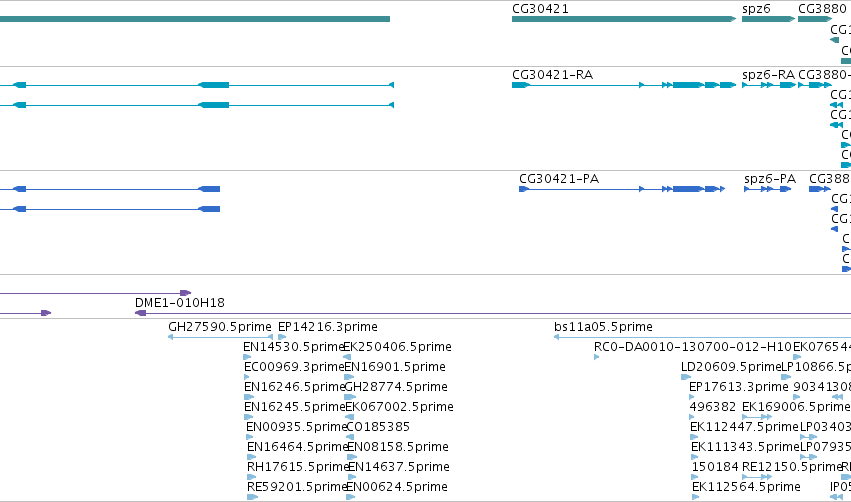Viewport: 851px width, 502px height.
Task: Click the EN16464.5prime EST label
Action: coord(297,447)
